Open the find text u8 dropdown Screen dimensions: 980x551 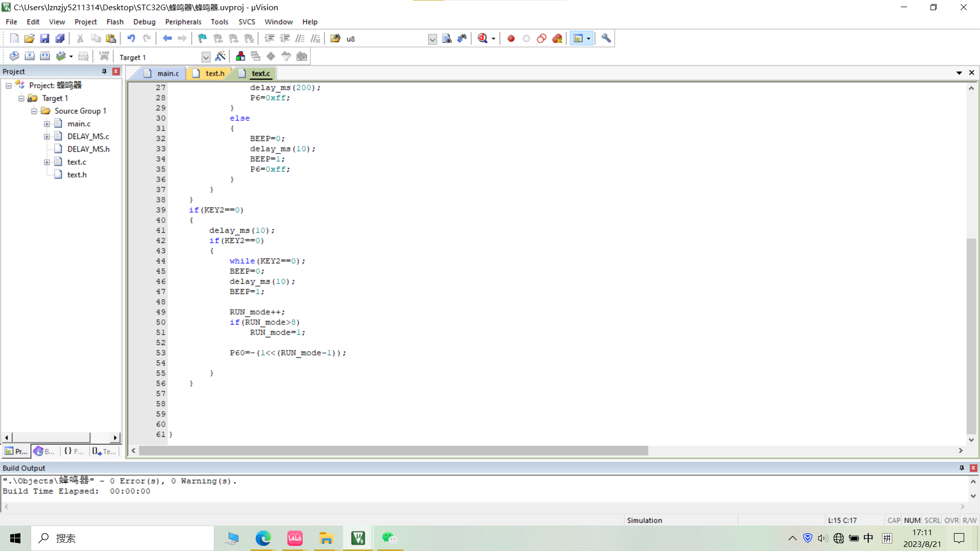click(x=432, y=39)
